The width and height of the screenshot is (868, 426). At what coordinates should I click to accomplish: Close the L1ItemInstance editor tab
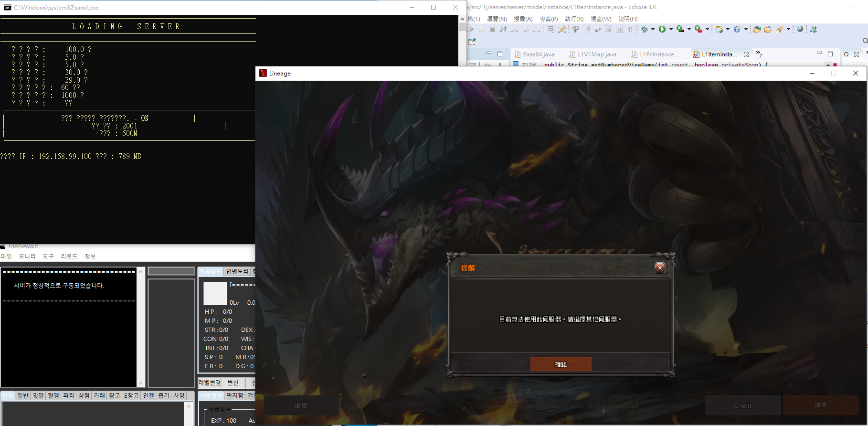(746, 54)
